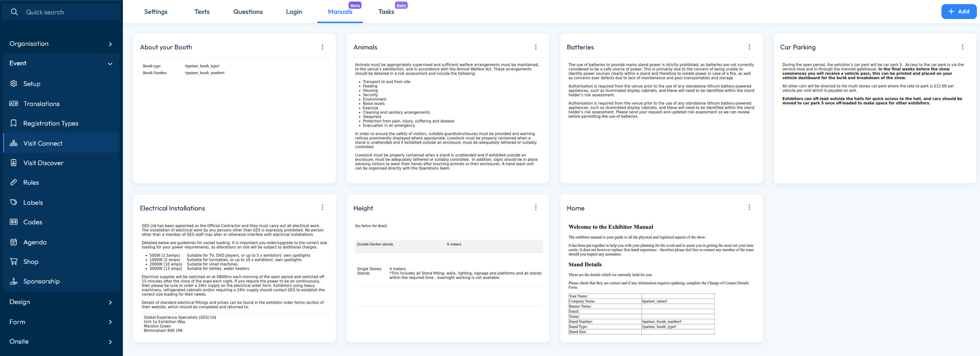
Task: Click the Sponsorship icon
Action: [14, 281]
